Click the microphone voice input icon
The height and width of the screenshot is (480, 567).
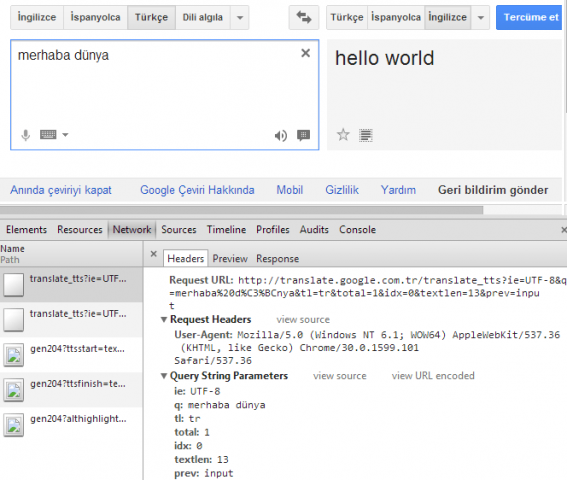pyautogui.click(x=25, y=135)
